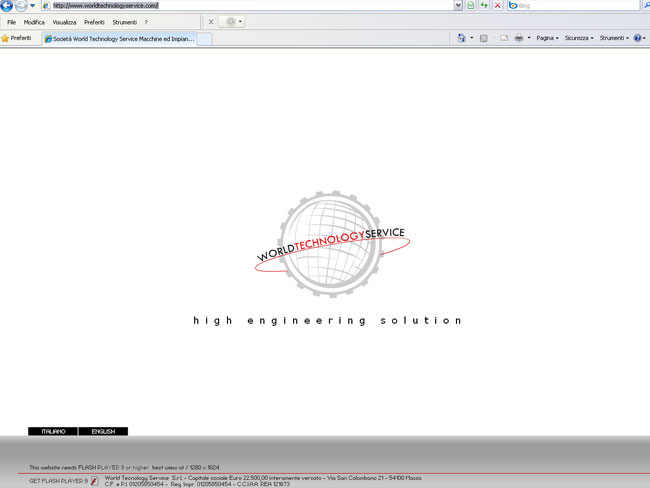Open the gear button dropdown arrow
This screenshot has width=650, height=488.
click(240, 22)
